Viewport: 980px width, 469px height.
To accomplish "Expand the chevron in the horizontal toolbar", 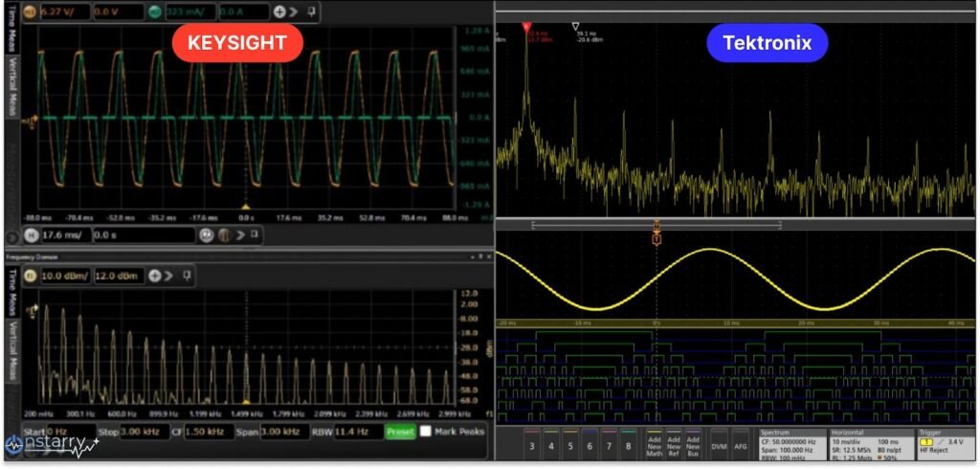I will pyautogui.click(x=238, y=235).
